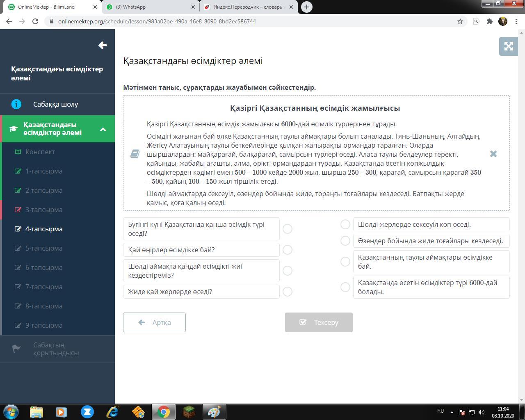Click the Тексеру check button
Viewport: 525px width, 420px height.
click(x=319, y=322)
